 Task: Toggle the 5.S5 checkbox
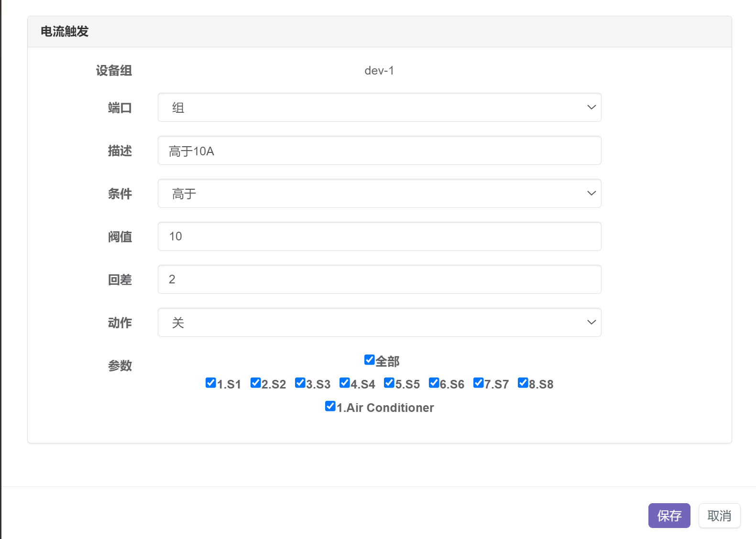[389, 383]
